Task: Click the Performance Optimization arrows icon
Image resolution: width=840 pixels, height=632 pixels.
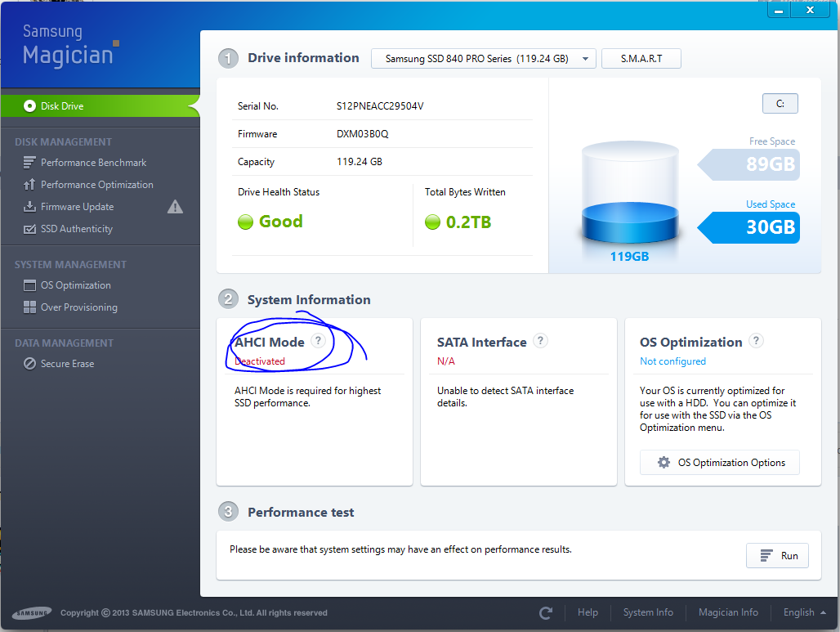Action: (x=29, y=185)
